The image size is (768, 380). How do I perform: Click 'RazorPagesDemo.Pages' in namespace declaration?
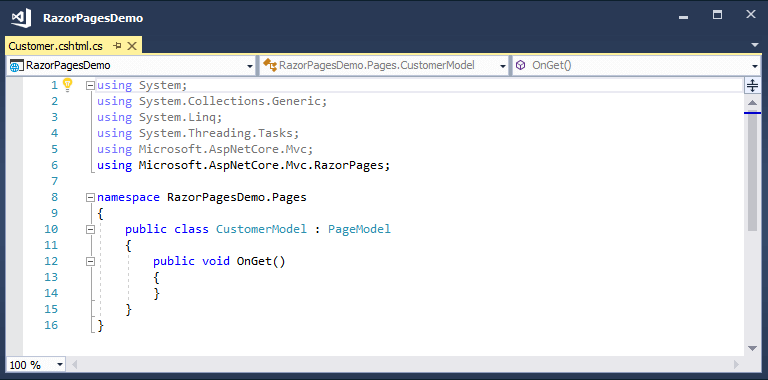[237, 197]
